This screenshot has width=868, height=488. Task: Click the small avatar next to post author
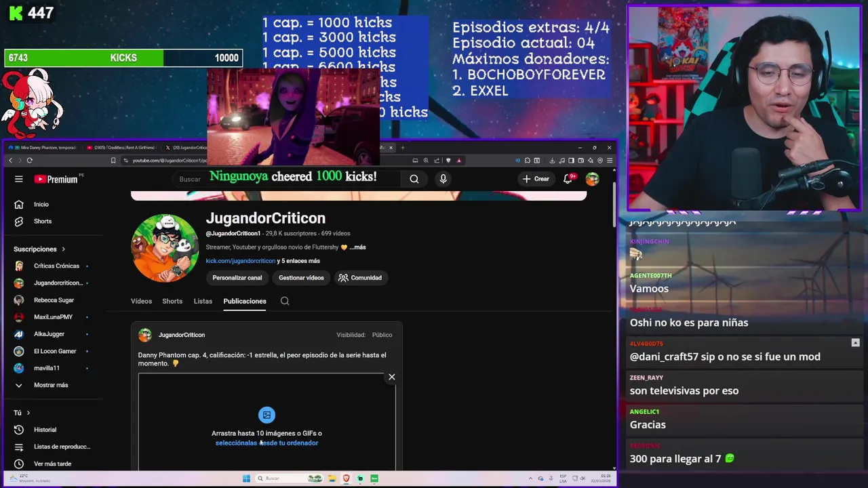pos(144,335)
